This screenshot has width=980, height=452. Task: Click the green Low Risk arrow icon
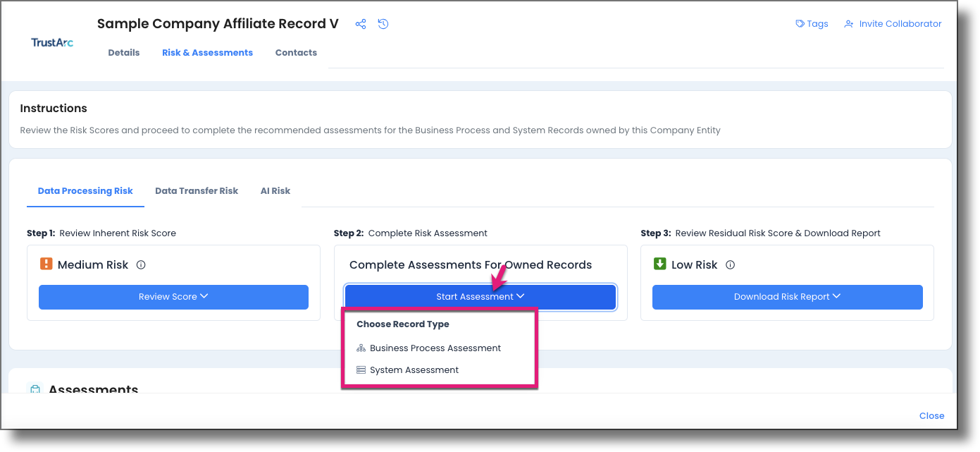point(660,264)
